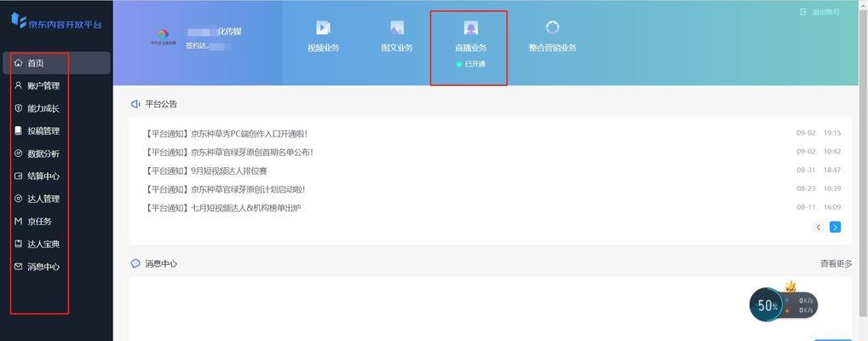Switch to 图文业务 tab
This screenshot has height=341, width=868.
coord(397,48)
